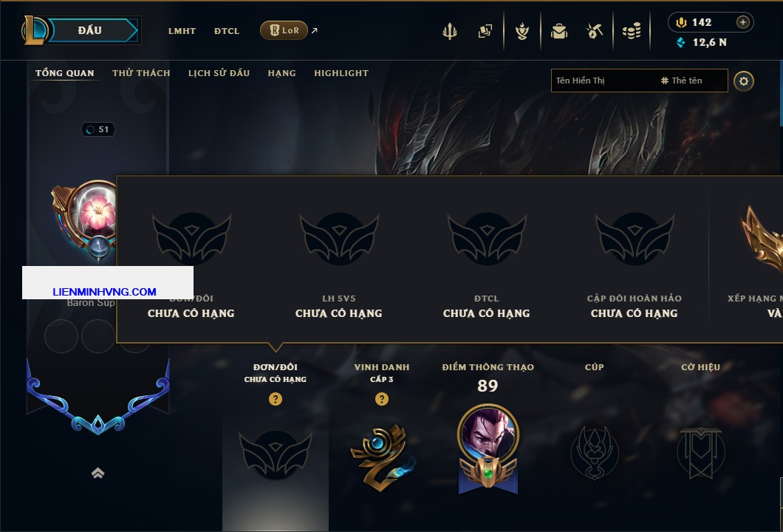Open the Highlight tab
Viewport: 783px width, 532px height.
341,73
